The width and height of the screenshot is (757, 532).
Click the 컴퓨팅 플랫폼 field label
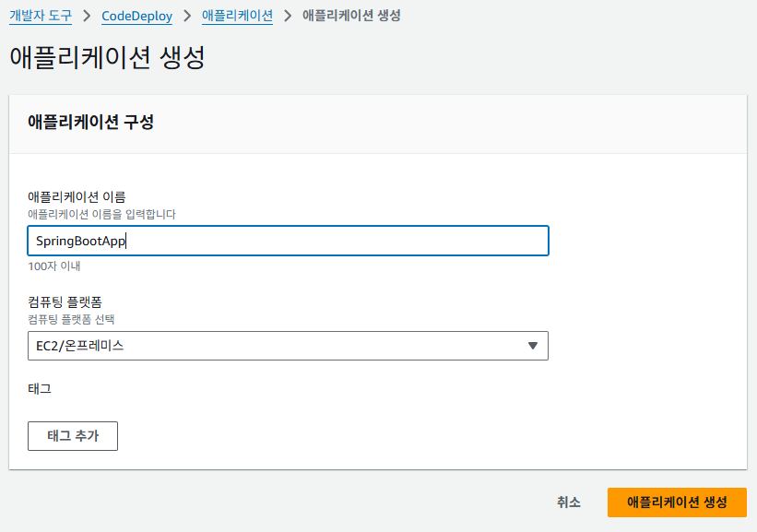tap(65, 302)
